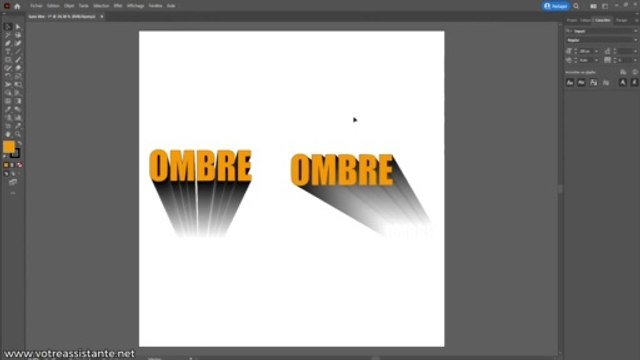Select the Free Transform tool
This screenshot has width=640, height=360.
pyautogui.click(x=18, y=84)
